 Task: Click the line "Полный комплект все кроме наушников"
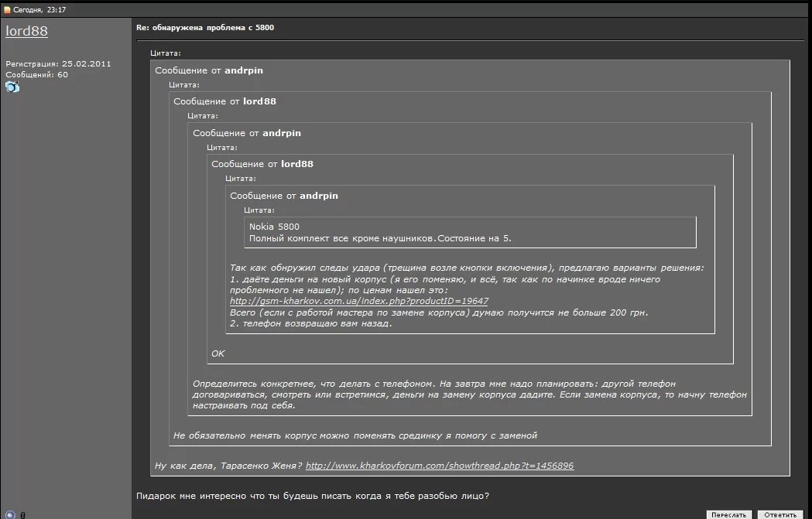pyautogui.click(x=380, y=238)
